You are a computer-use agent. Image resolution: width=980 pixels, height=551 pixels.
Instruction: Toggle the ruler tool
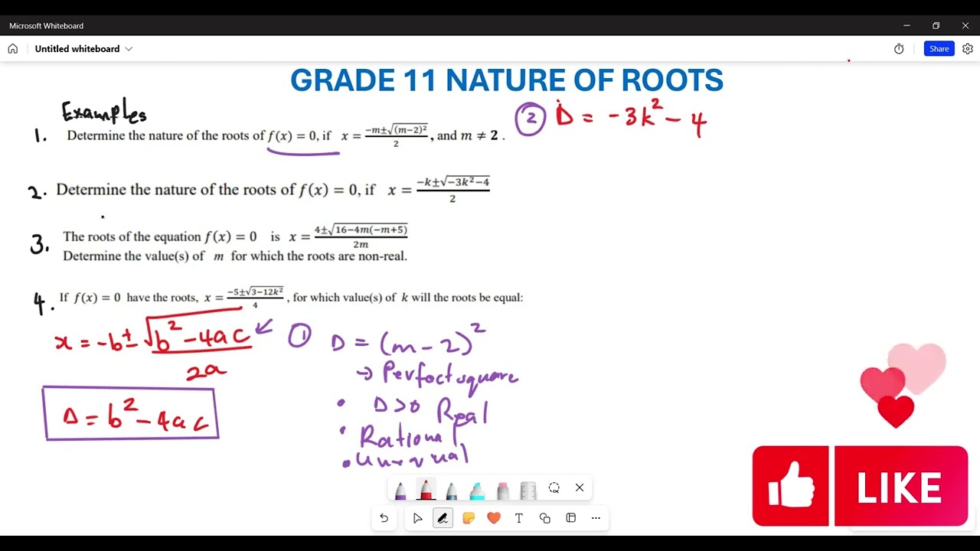[528, 490]
